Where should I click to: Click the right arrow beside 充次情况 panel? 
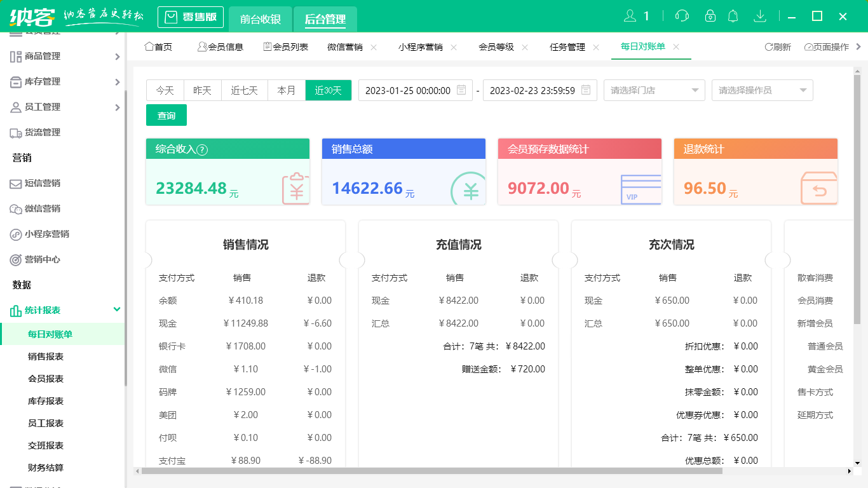pyautogui.click(x=779, y=259)
